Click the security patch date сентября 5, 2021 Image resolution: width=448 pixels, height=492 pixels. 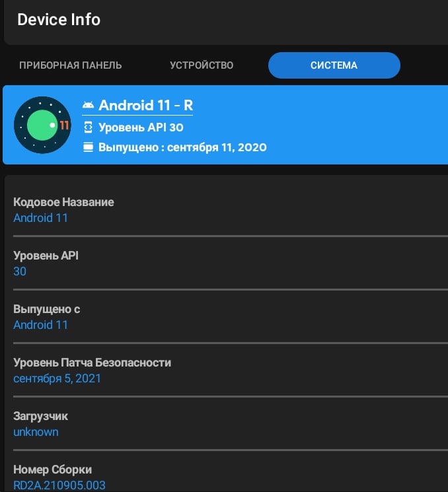(57, 378)
